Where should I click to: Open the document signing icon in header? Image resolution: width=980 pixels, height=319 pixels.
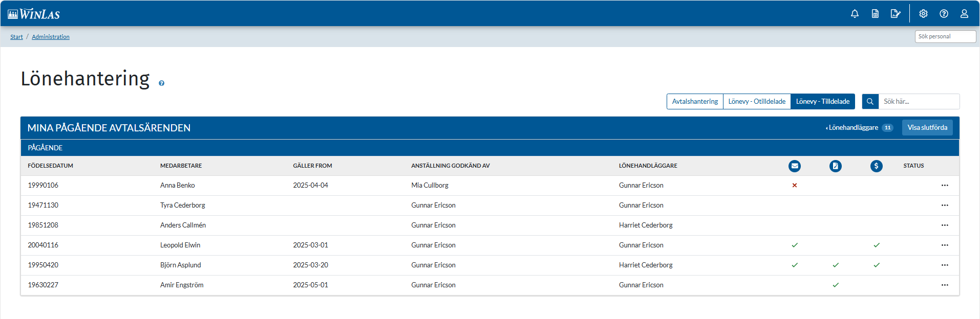tap(895, 14)
